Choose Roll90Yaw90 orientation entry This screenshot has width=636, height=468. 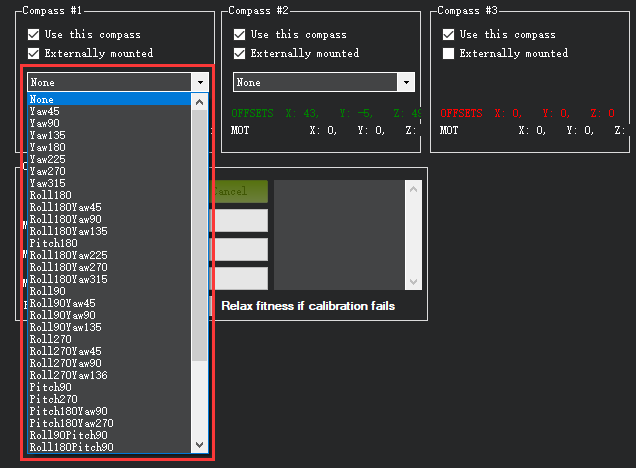click(62, 315)
